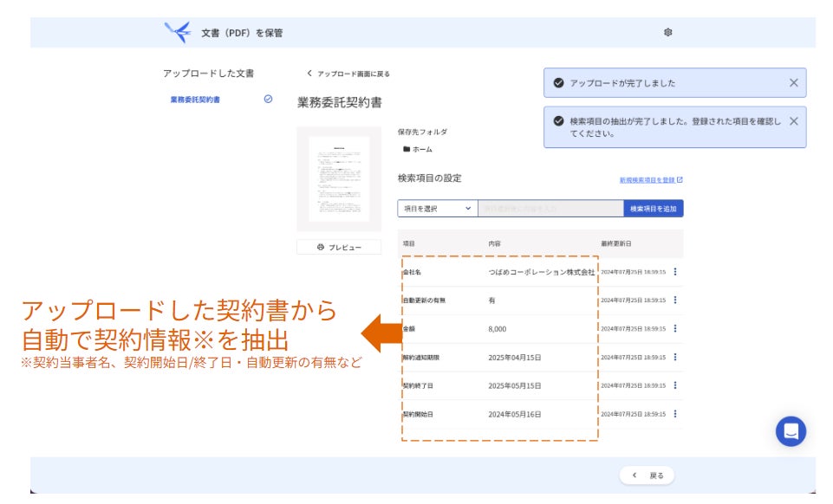This screenshot has width=833, height=504.
Task: Click the 検索項目を追加 button
Action: [654, 209]
